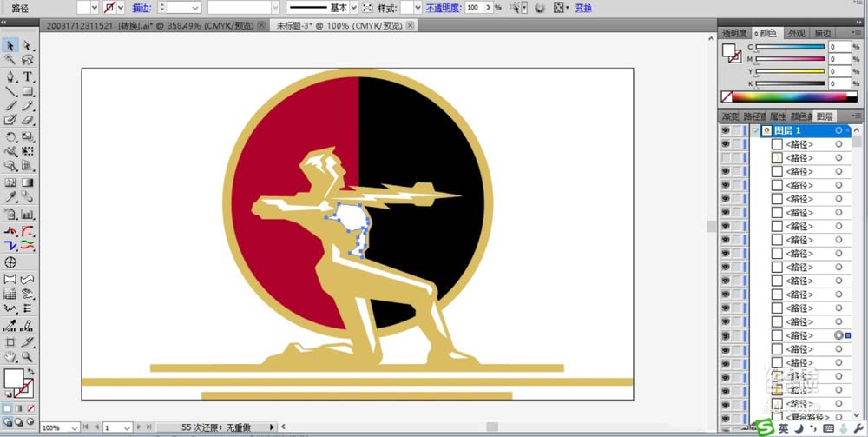Pick the Hand tool
The height and width of the screenshot is (437, 868).
pyautogui.click(x=10, y=357)
